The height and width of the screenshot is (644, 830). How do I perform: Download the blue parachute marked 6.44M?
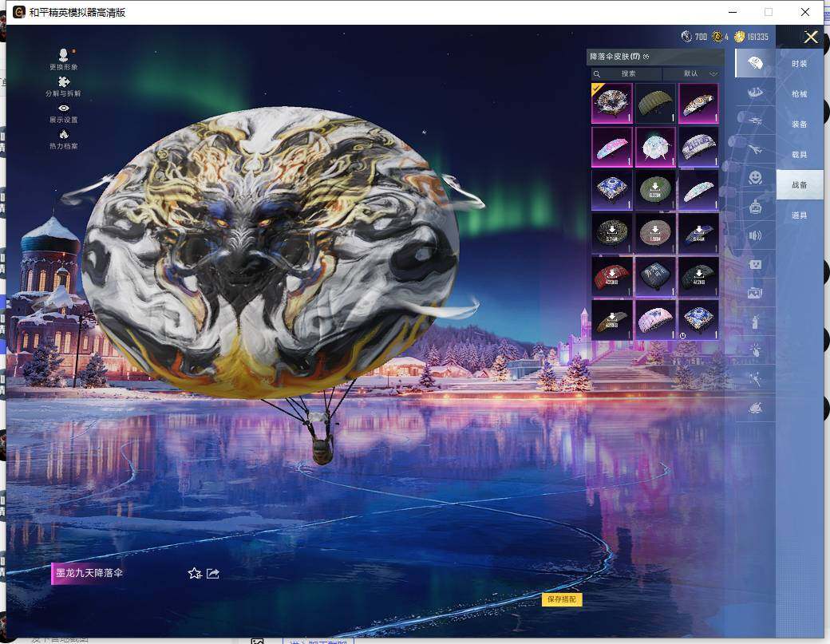699,233
